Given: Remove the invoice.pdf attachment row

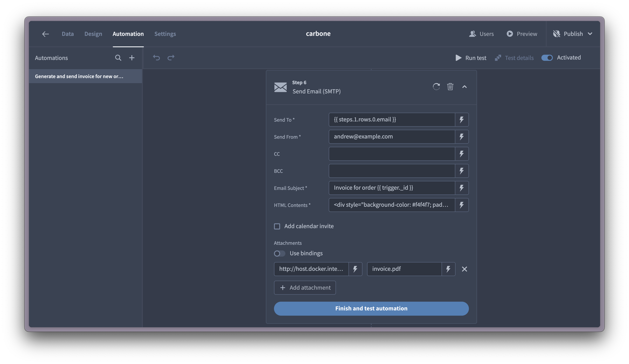Looking at the screenshot, I should 464,269.
